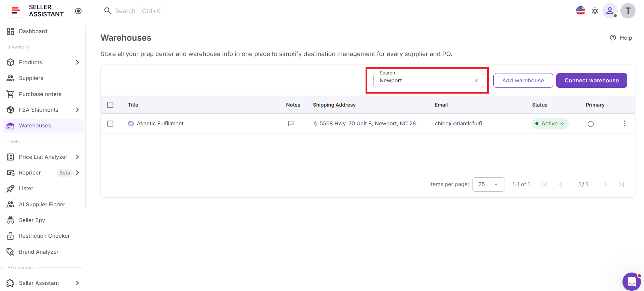Toggle the light/dark theme sun icon
The height and width of the screenshot is (291, 644).
tap(595, 11)
